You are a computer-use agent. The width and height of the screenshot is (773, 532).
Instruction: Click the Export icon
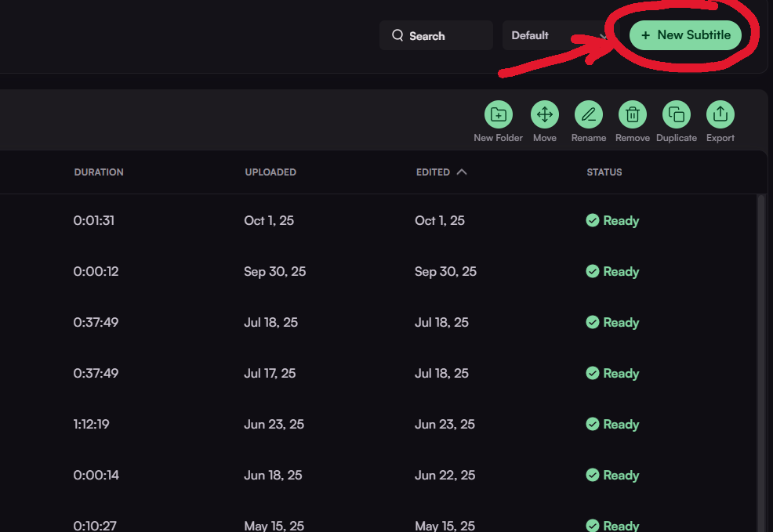click(720, 115)
